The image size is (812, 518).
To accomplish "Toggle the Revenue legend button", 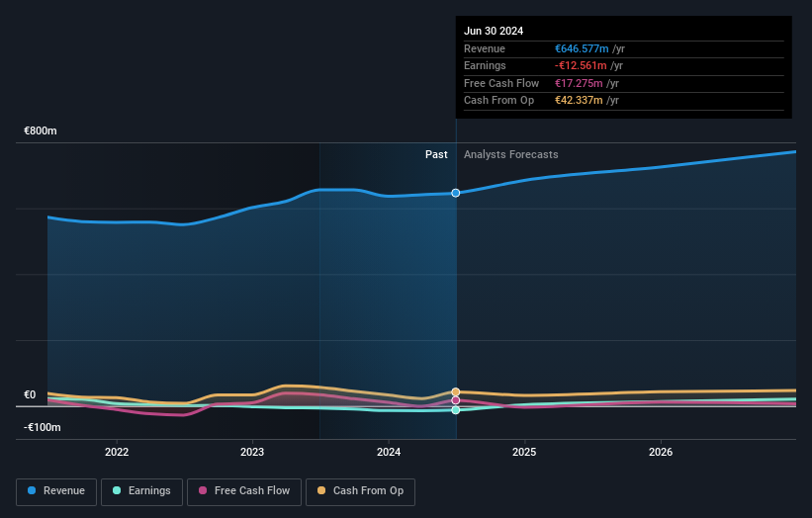I will 56,491.
